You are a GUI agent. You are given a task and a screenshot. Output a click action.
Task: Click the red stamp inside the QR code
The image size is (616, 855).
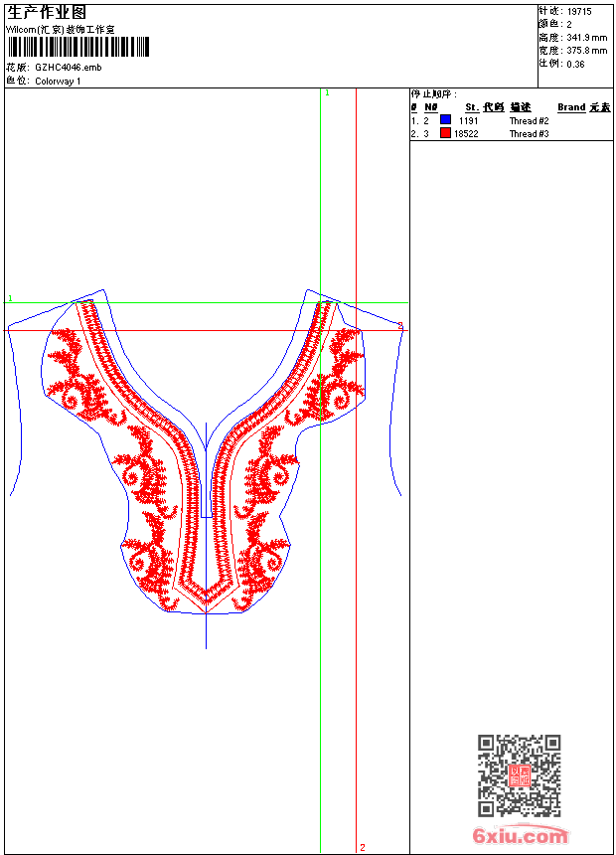(x=520, y=775)
